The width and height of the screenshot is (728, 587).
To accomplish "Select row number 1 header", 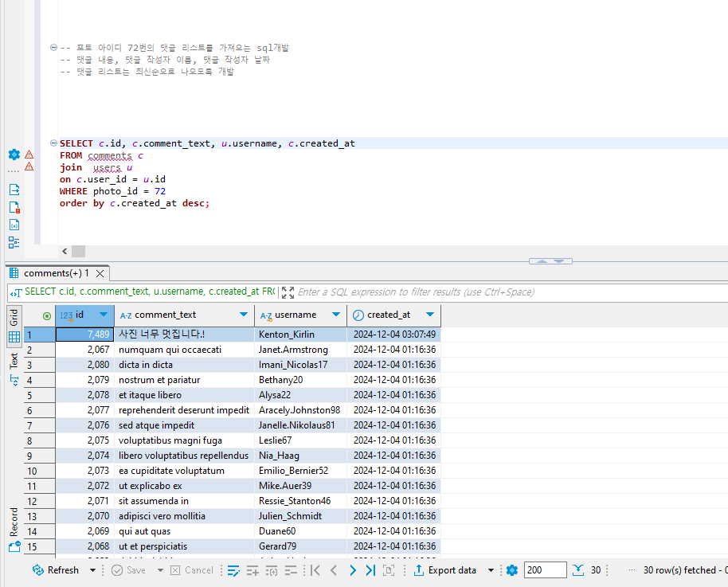I will [40, 335].
